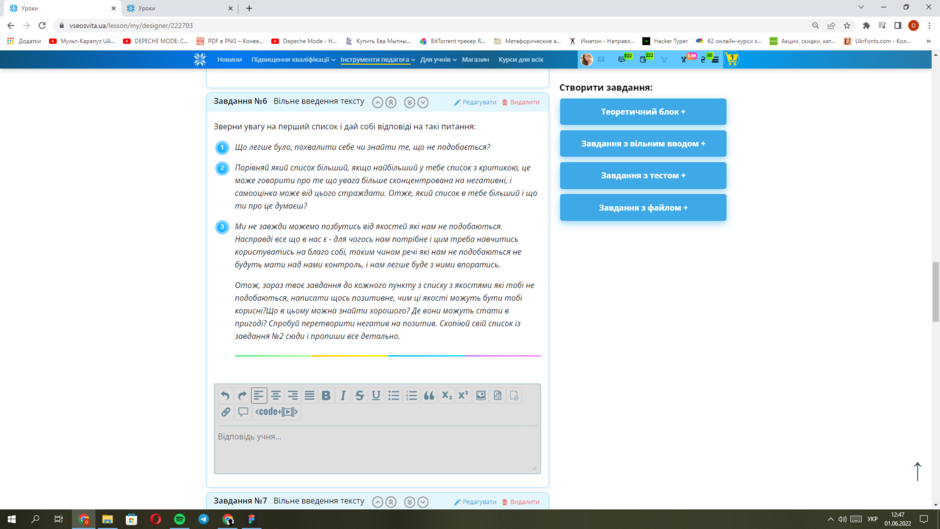940x529 pixels.
Task: Open the Магазин menu item
Action: pos(475,59)
